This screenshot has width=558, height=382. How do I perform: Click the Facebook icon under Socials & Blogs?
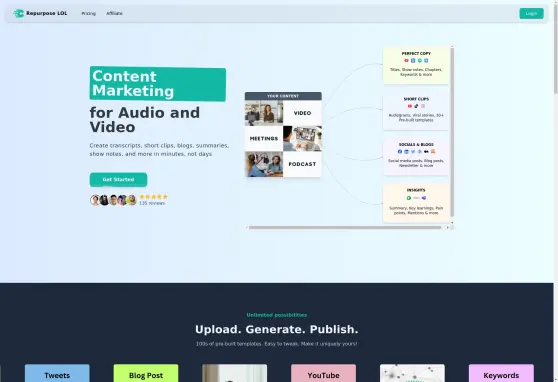pos(400,152)
